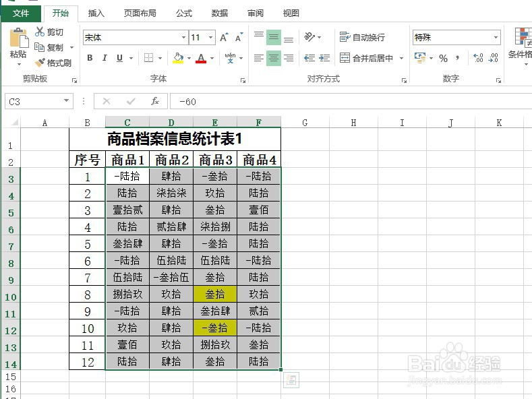Click the increase indent icon
532x399 pixels.
[x=324, y=58]
